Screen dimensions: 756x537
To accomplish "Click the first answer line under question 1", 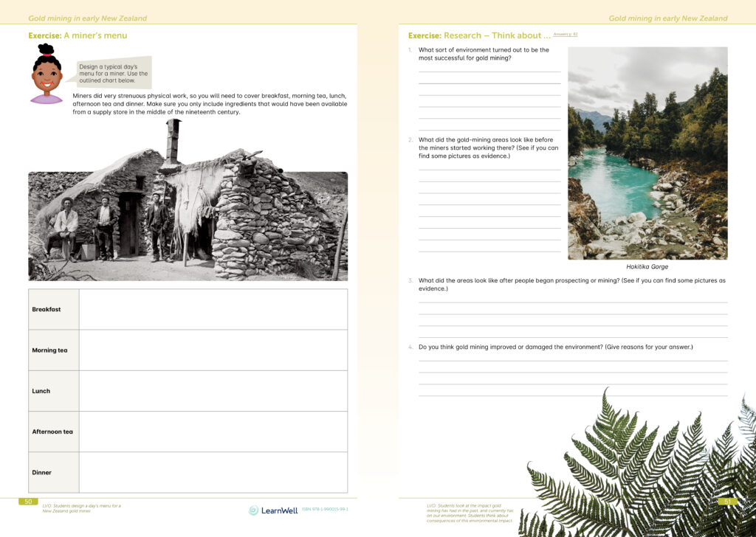I will click(x=489, y=72).
